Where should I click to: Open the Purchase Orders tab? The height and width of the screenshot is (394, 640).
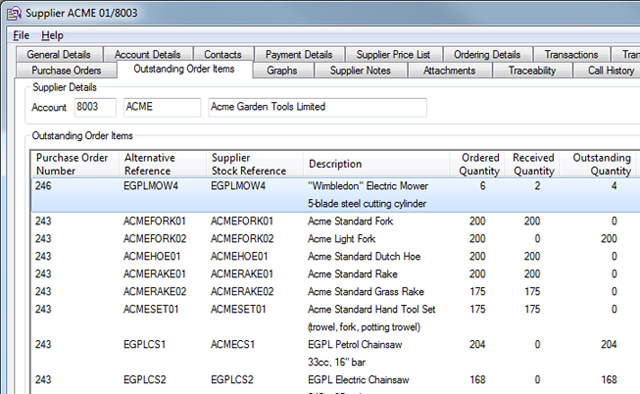(66, 70)
